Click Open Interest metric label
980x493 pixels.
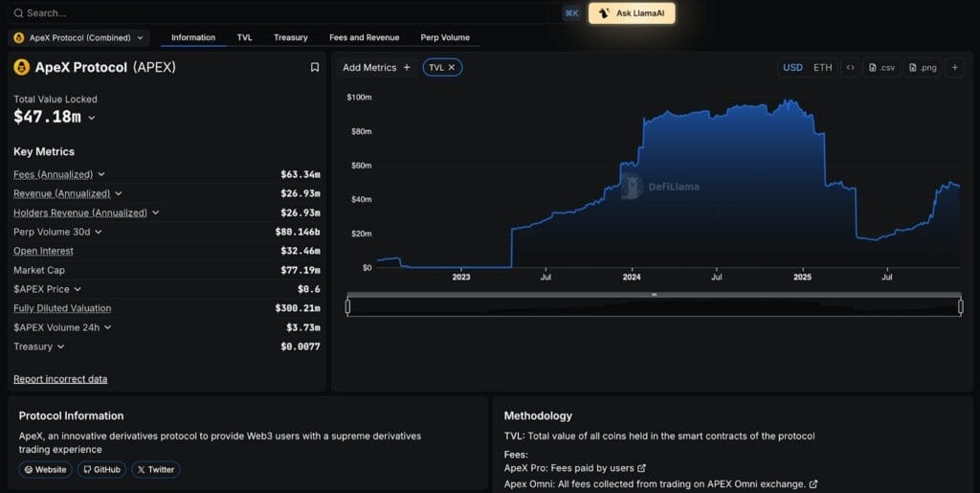[44, 251]
